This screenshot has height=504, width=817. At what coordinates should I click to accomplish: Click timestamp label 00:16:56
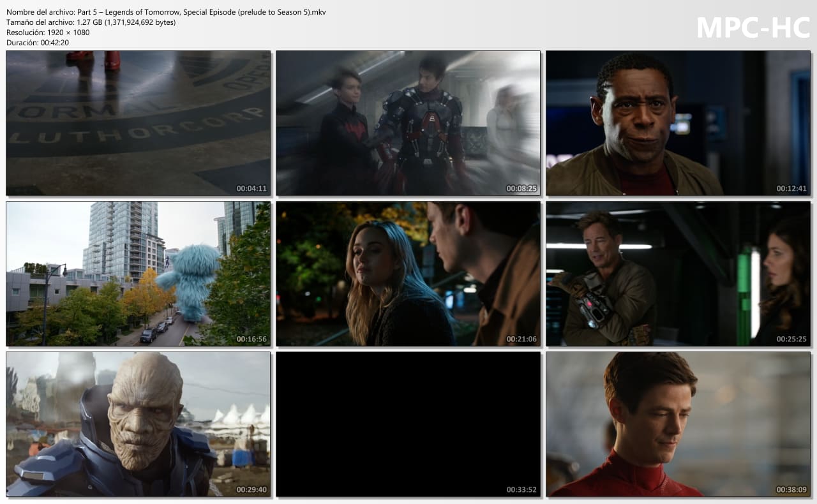click(x=251, y=339)
